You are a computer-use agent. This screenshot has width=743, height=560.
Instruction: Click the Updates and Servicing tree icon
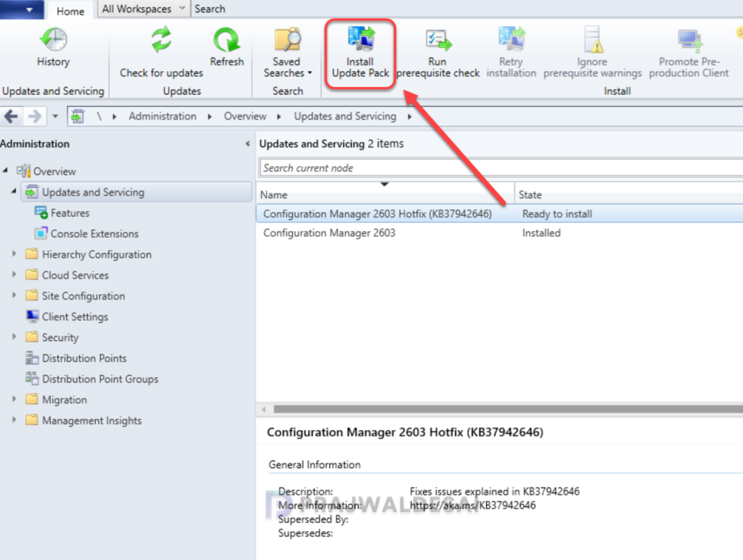click(31, 192)
